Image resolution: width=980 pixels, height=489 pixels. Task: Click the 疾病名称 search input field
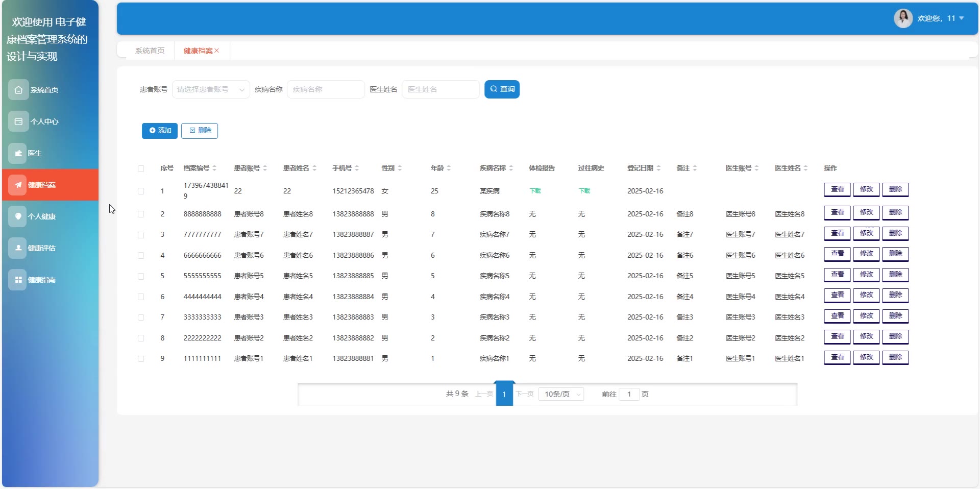326,89
